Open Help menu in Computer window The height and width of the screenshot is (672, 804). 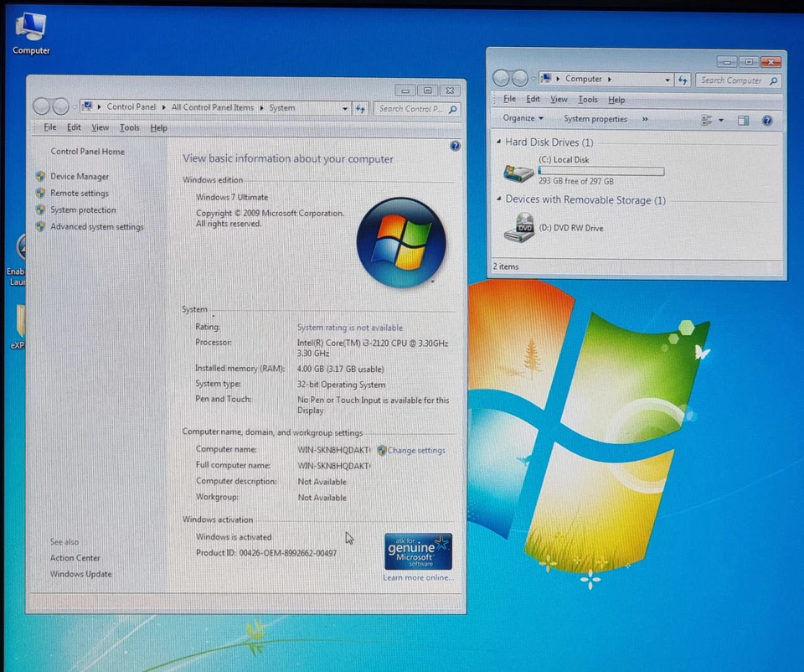click(616, 100)
